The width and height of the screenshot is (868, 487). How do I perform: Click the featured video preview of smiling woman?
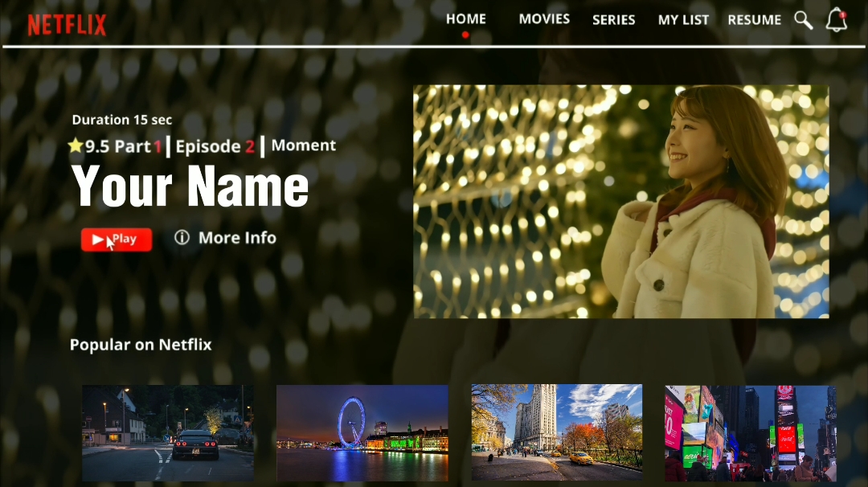pos(621,202)
